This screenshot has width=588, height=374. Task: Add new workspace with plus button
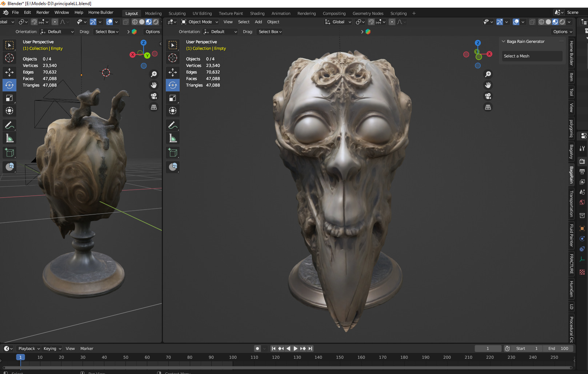pos(414,13)
